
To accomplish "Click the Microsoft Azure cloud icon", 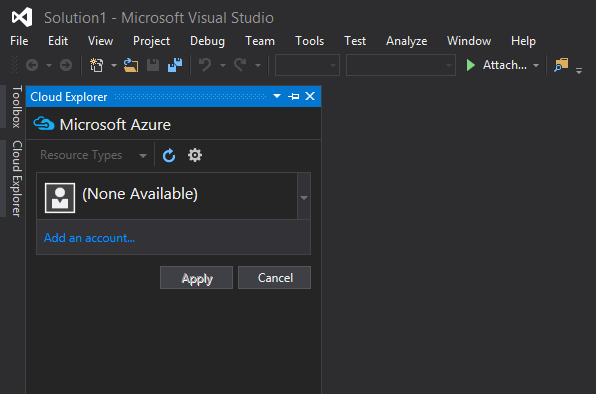I will [44, 124].
